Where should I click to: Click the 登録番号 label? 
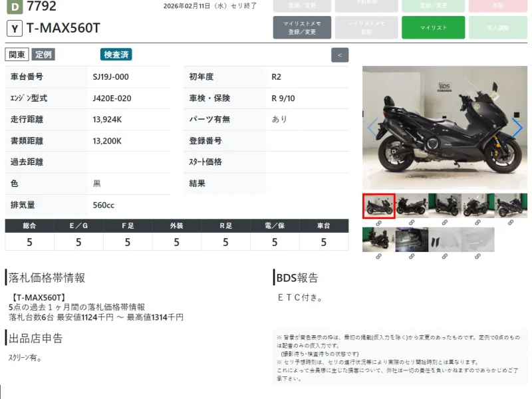click(x=205, y=141)
